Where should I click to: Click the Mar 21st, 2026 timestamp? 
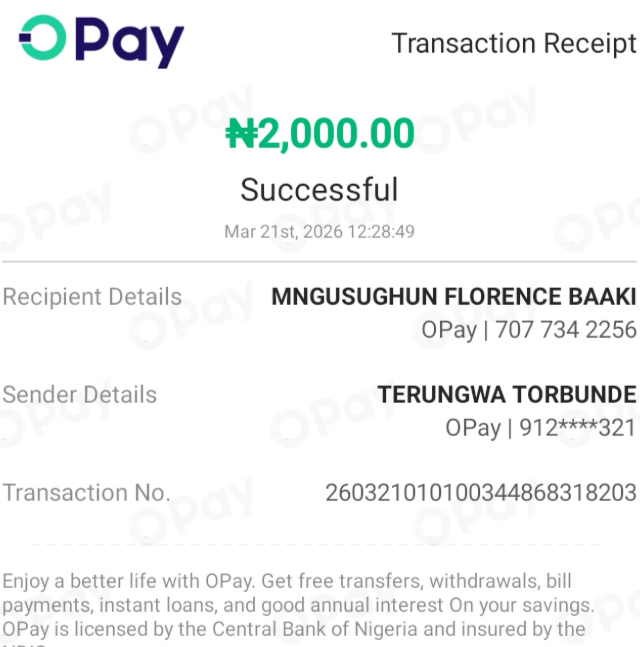(x=319, y=231)
